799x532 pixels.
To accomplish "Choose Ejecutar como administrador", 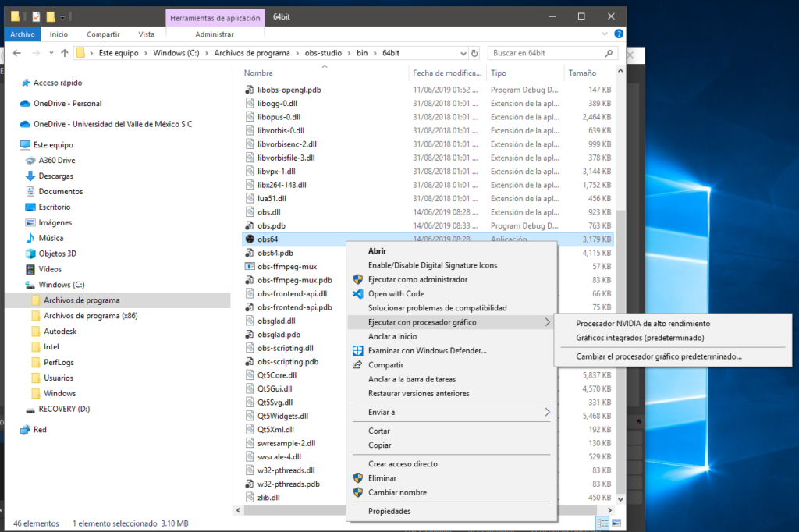I will (417, 279).
